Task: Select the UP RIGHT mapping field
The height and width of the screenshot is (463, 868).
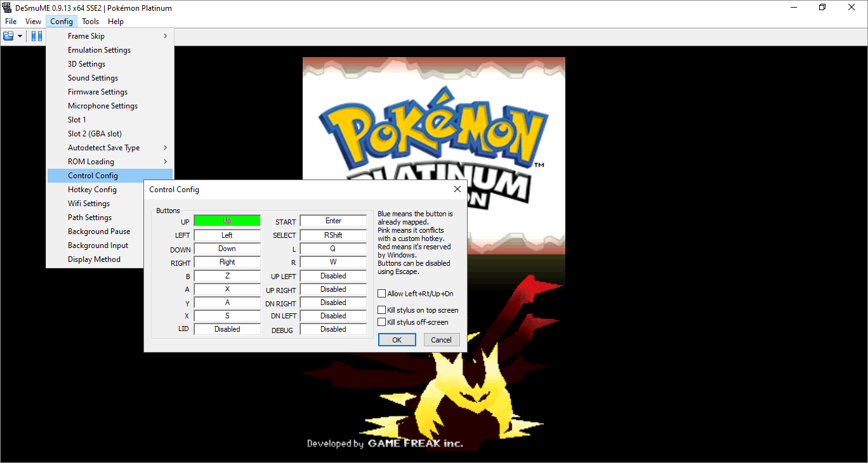Action: tap(333, 289)
